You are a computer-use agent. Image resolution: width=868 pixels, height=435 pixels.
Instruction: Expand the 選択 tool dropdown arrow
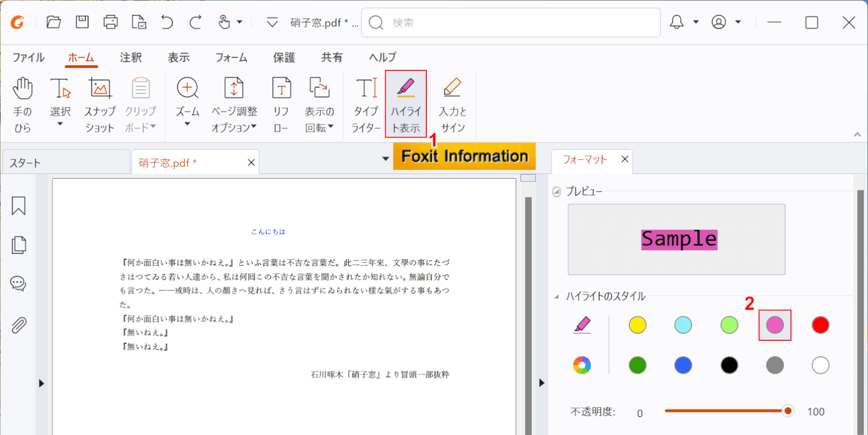pyautogui.click(x=60, y=125)
